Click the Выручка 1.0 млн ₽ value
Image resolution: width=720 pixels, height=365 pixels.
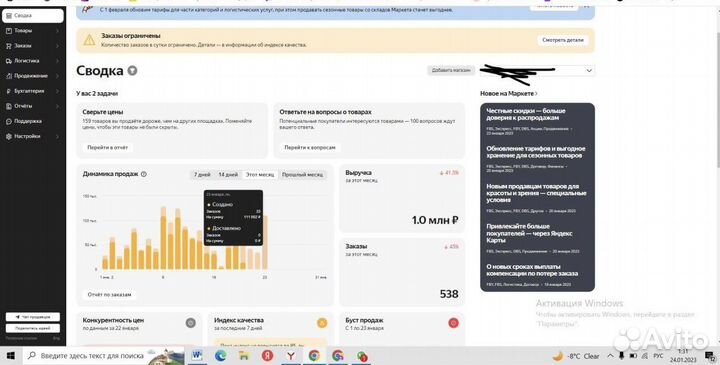435,220
